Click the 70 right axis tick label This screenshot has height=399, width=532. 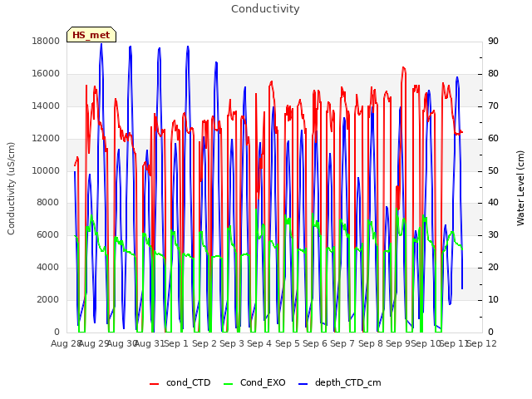(493, 106)
